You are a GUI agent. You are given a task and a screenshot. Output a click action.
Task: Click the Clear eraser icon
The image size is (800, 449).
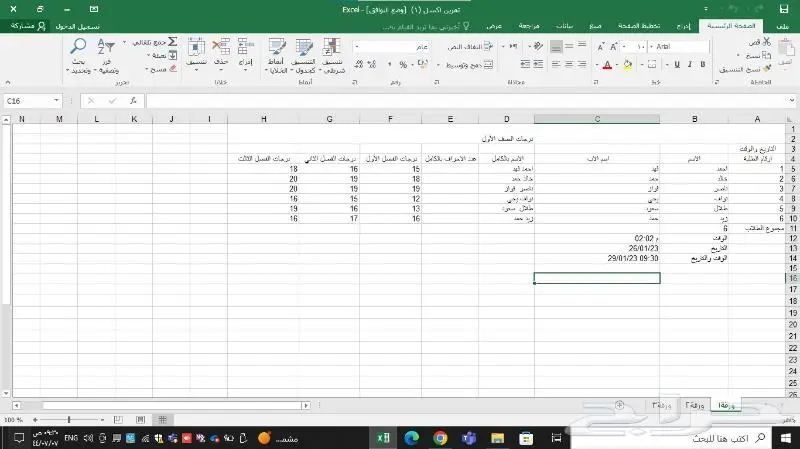coord(173,68)
